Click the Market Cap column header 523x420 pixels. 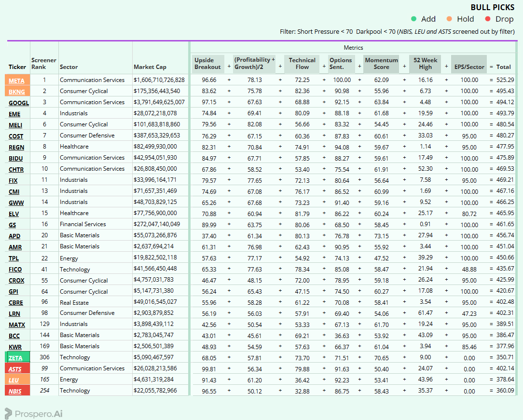tap(150, 67)
